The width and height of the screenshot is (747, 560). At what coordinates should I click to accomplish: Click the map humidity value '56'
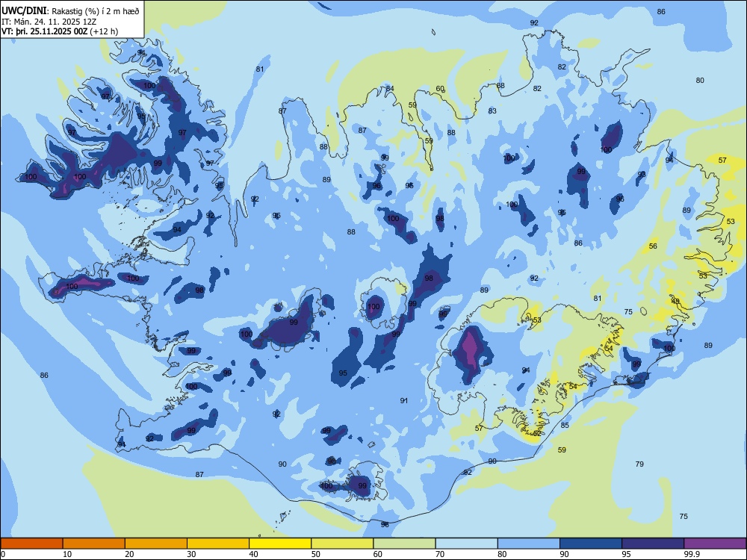pyautogui.click(x=653, y=246)
